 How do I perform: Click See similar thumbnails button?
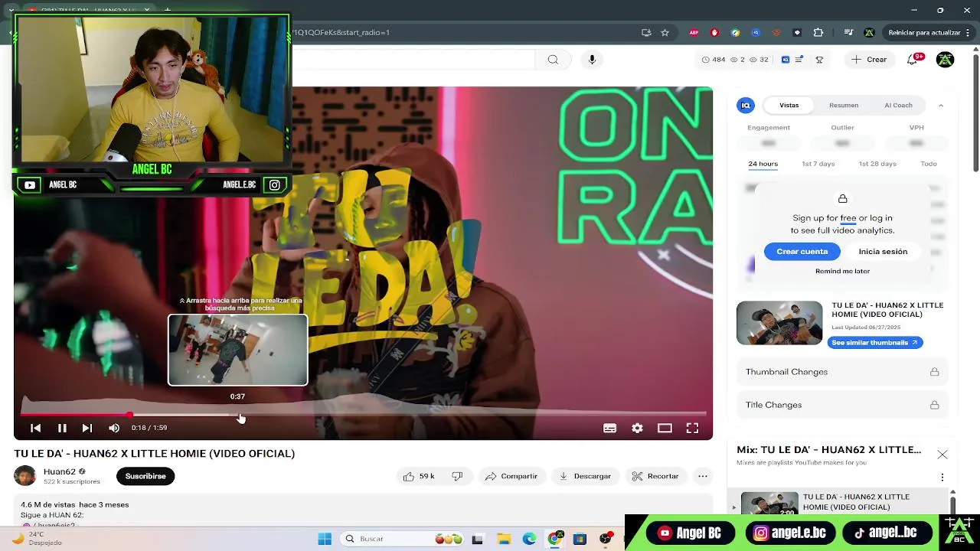click(875, 343)
